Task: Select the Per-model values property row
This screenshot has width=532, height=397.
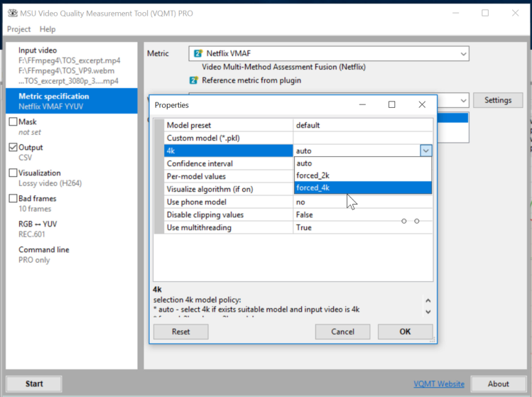Action: click(x=228, y=176)
